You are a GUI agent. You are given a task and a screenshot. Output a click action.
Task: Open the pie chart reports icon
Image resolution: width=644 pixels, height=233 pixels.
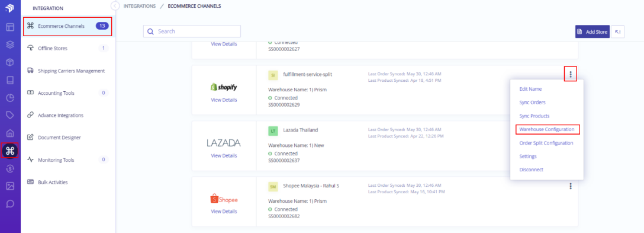[10, 98]
